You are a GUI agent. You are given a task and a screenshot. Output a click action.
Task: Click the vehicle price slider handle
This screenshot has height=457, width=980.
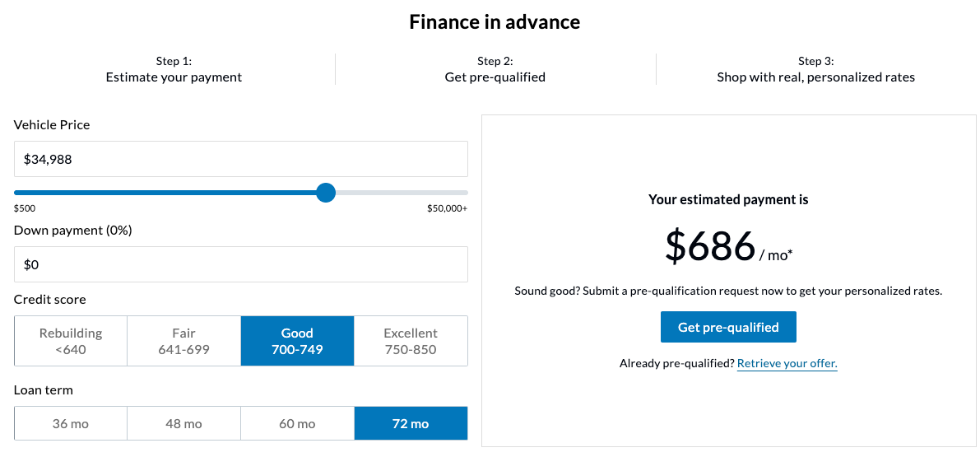(326, 193)
